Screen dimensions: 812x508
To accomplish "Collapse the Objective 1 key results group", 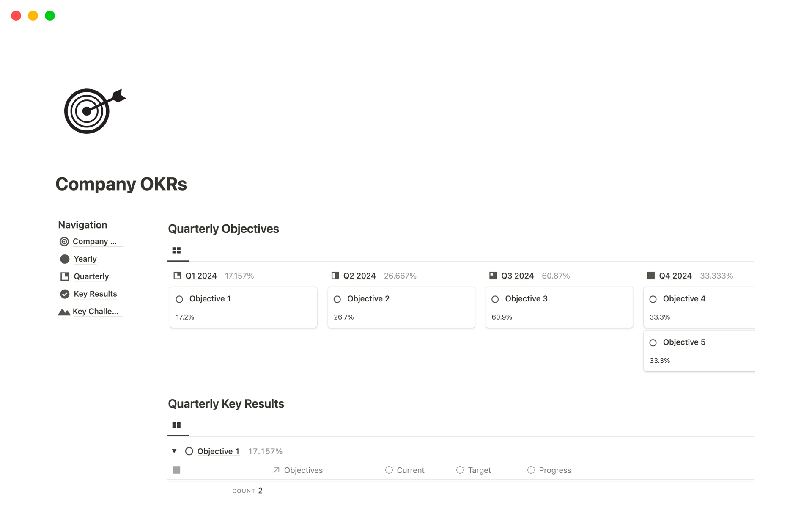I will tap(174, 451).
